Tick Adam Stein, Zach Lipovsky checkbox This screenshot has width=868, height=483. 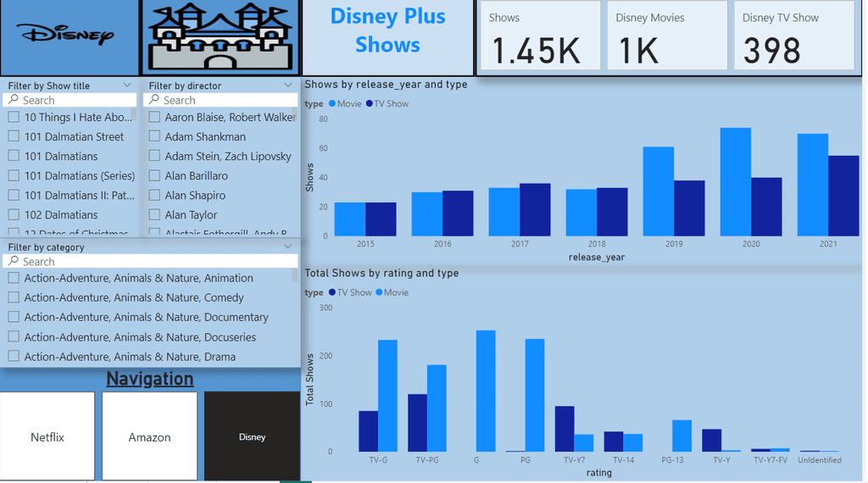[154, 155]
